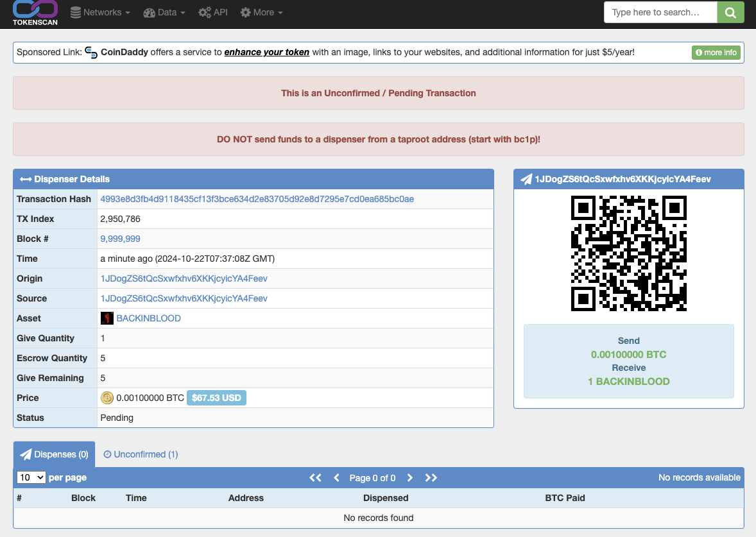
Task: Click the clock icon in Unconfirmed tab
Action: click(108, 454)
